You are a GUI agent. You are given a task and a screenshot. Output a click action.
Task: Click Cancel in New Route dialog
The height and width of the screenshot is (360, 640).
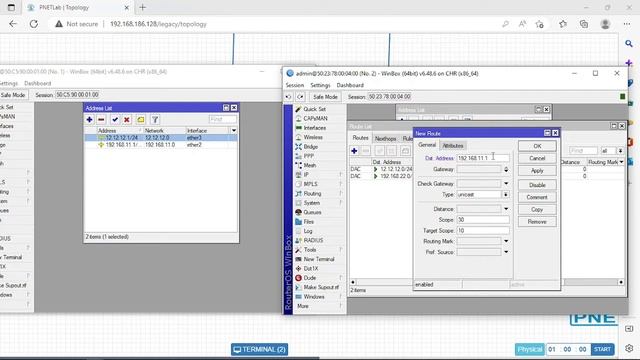537,158
